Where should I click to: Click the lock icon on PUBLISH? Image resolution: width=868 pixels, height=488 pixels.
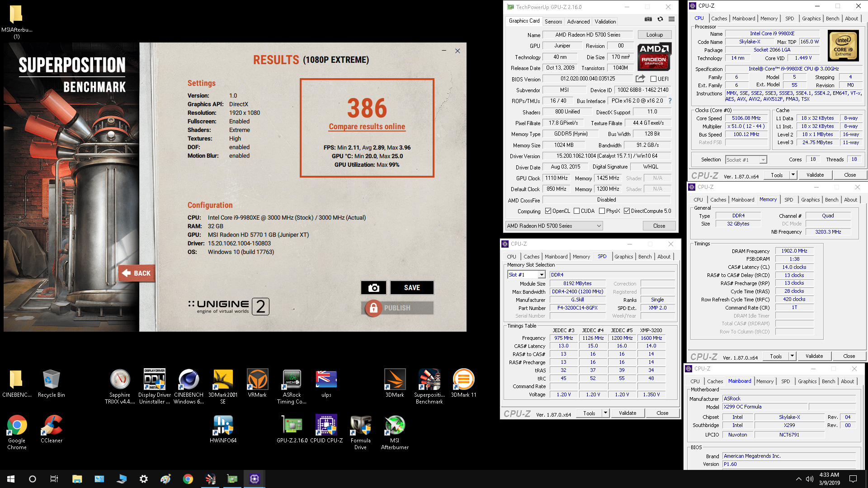373,308
